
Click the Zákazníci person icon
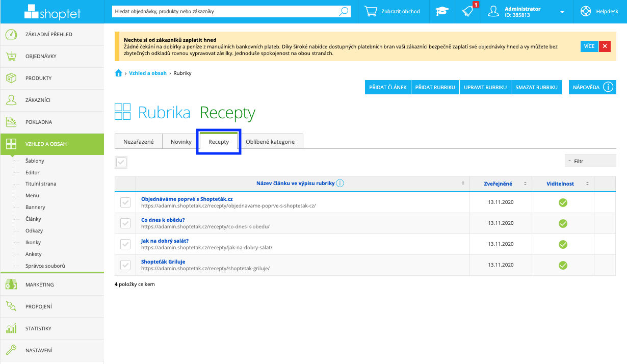pyautogui.click(x=11, y=100)
